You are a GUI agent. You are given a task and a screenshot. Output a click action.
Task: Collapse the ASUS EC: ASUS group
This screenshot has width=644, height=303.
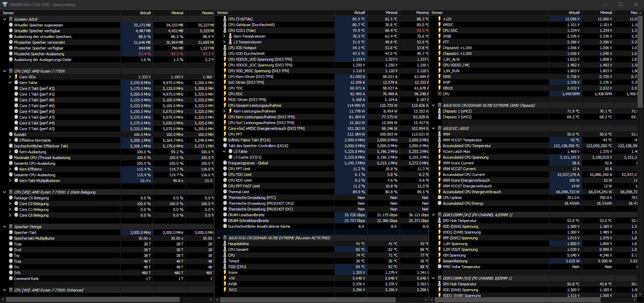pos(434,128)
